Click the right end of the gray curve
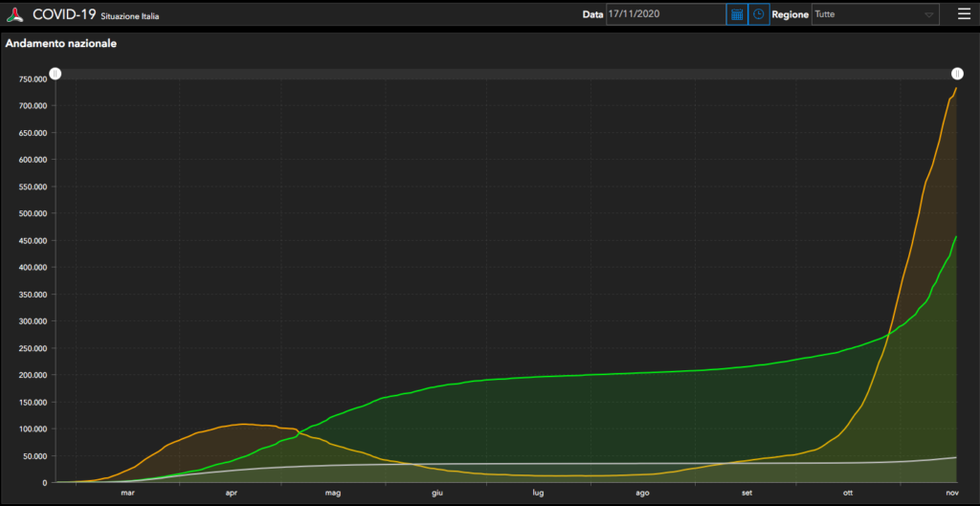980x506 pixels. pos(956,457)
